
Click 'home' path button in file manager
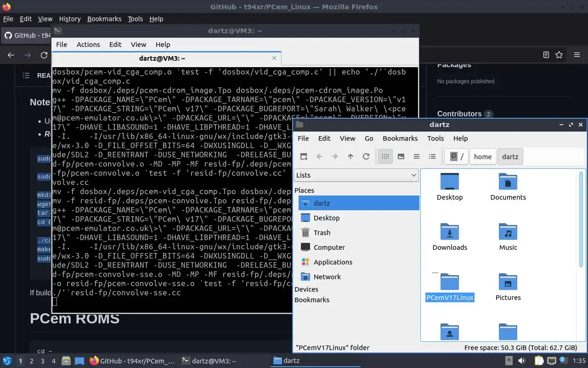pos(483,156)
